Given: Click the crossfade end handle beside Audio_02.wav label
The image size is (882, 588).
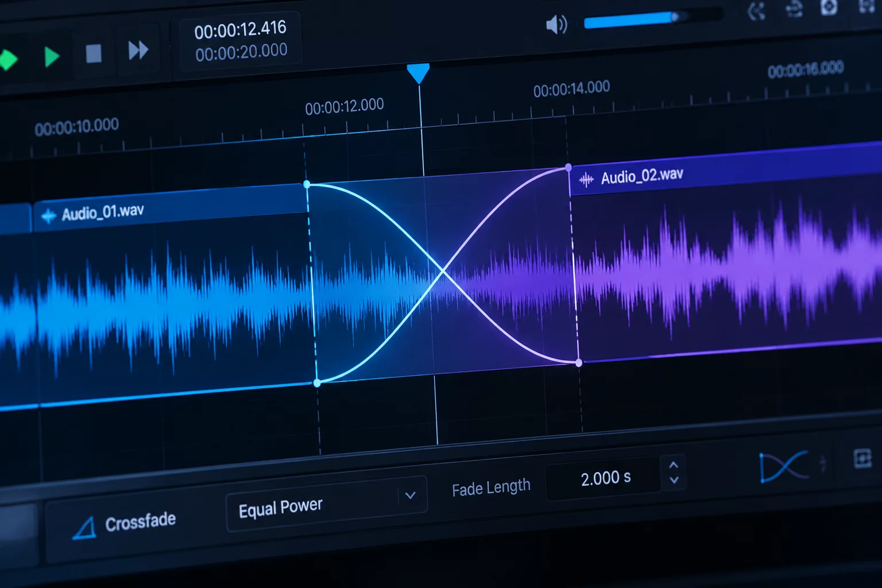Looking at the screenshot, I should (568, 167).
